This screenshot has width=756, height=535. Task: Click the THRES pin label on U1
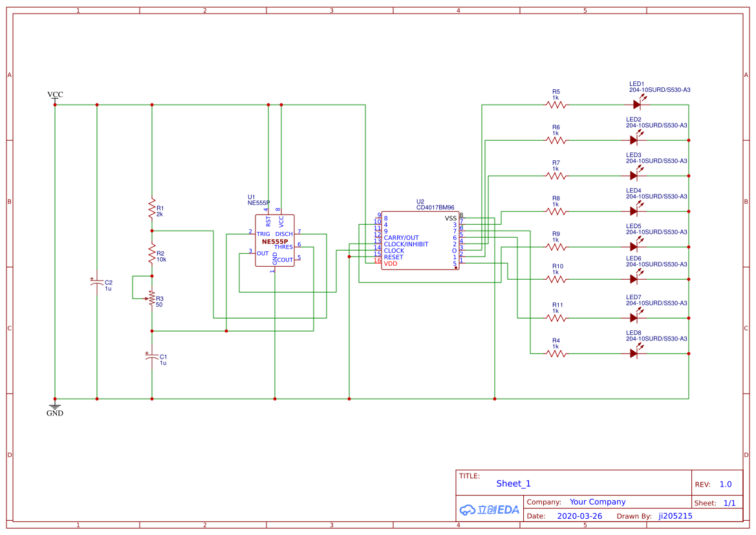pos(283,247)
